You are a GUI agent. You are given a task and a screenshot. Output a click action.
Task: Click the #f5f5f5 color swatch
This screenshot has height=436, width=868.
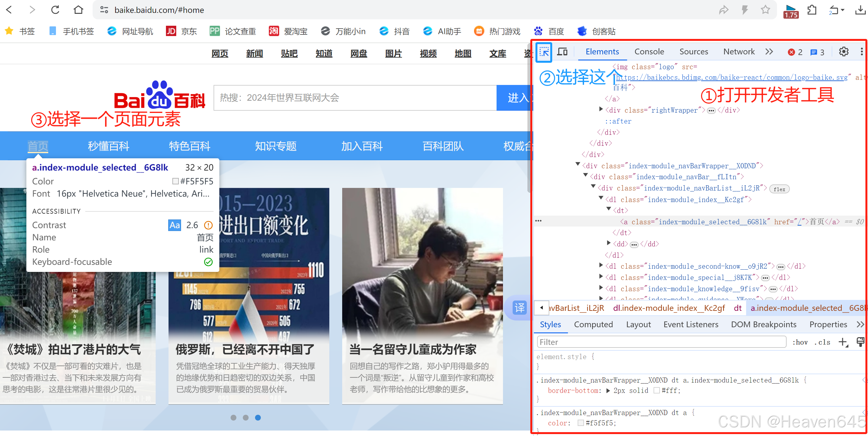point(580,422)
